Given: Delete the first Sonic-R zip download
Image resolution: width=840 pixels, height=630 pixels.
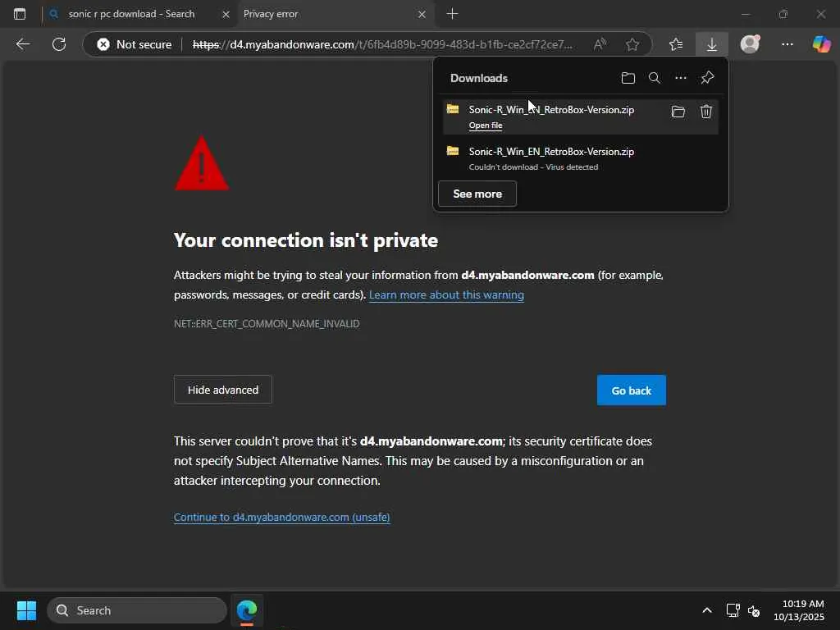Looking at the screenshot, I should point(705,112).
